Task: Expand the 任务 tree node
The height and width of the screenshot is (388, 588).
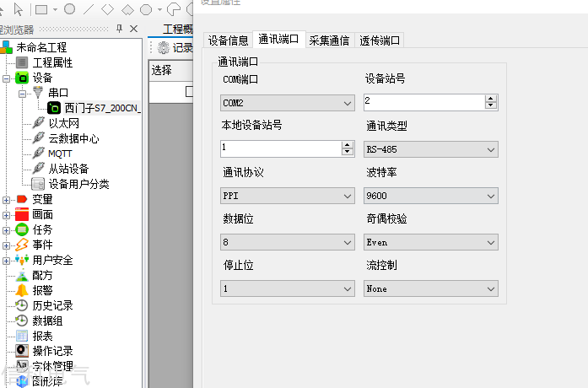Action: pos(6,230)
